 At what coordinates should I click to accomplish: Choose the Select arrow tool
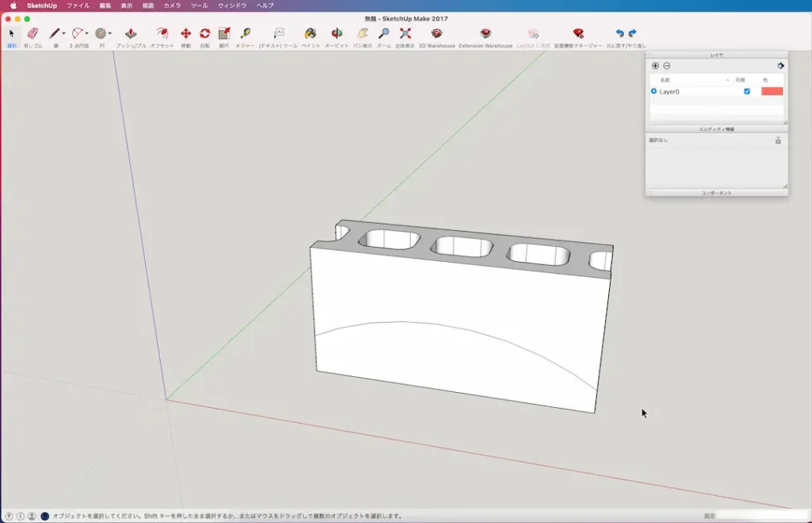point(11,33)
